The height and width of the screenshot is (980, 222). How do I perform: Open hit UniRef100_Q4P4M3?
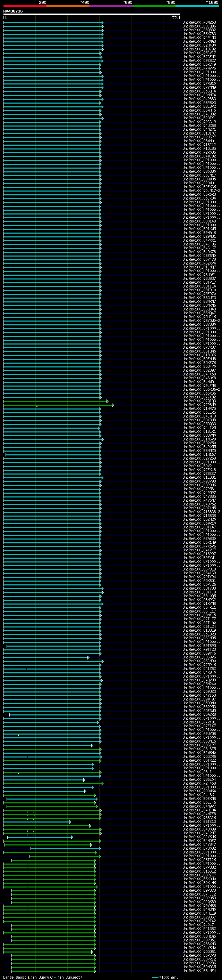pyautogui.click(x=199, y=38)
